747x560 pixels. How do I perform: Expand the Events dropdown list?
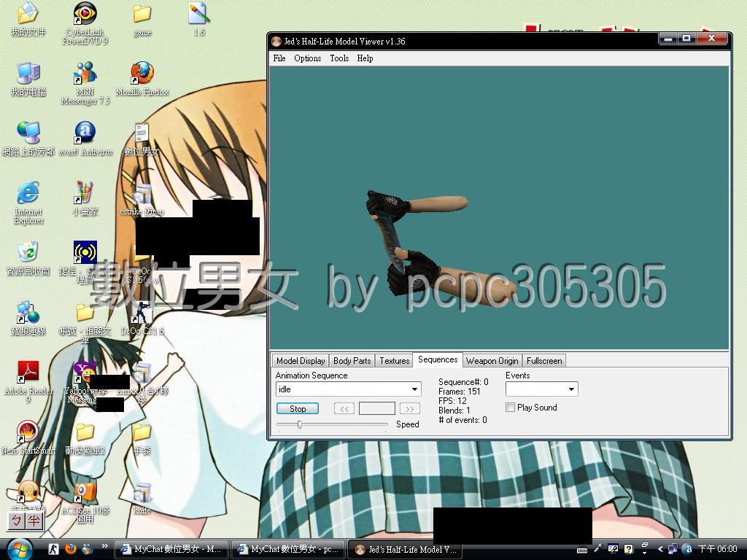coord(571,389)
